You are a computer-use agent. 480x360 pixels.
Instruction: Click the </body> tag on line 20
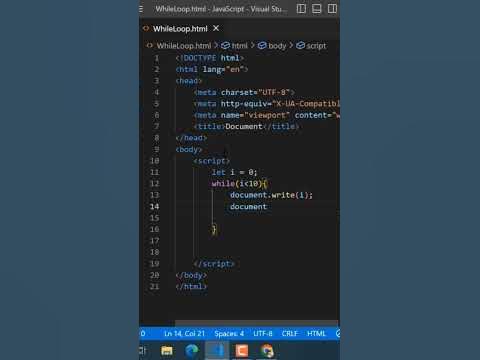[191, 275]
